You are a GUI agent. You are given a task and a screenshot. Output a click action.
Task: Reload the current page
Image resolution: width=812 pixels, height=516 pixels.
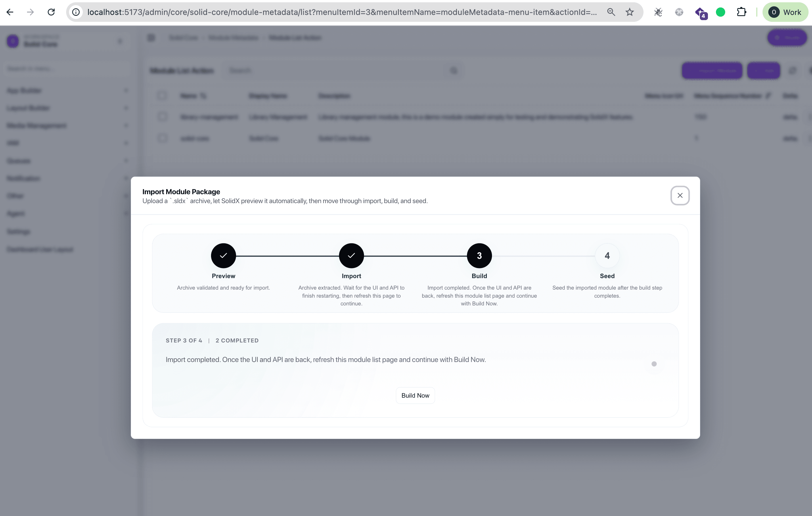(x=51, y=12)
